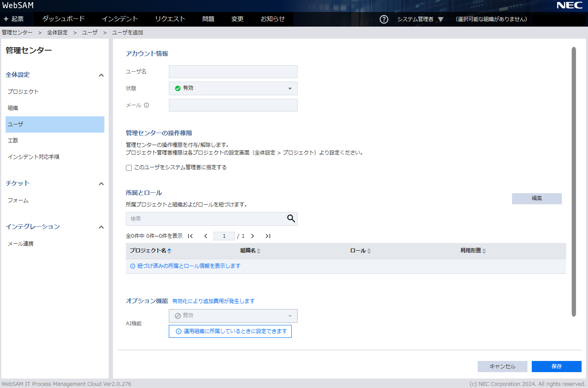Image resolution: width=588 pixels, height=388 pixels.
Task: Click the キャンセル button
Action: click(x=503, y=367)
